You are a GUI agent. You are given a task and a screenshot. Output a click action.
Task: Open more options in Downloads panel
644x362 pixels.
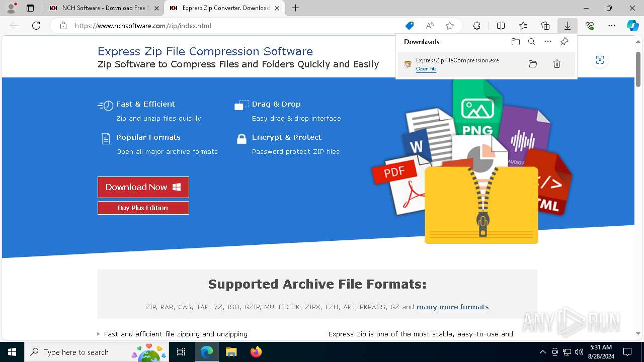pos(548,42)
